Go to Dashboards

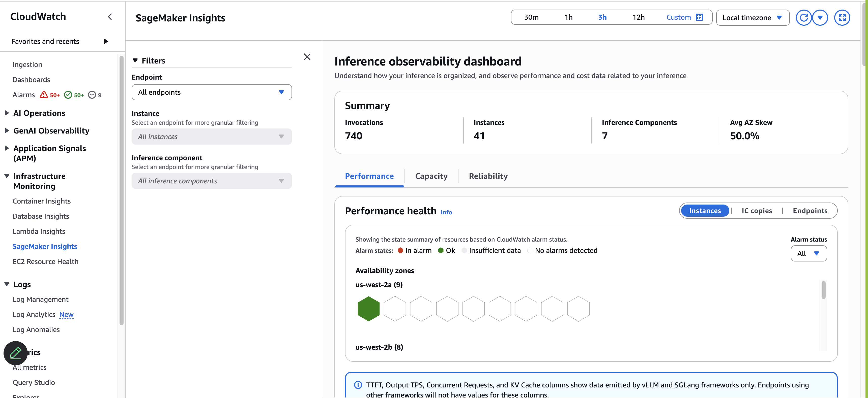point(31,79)
